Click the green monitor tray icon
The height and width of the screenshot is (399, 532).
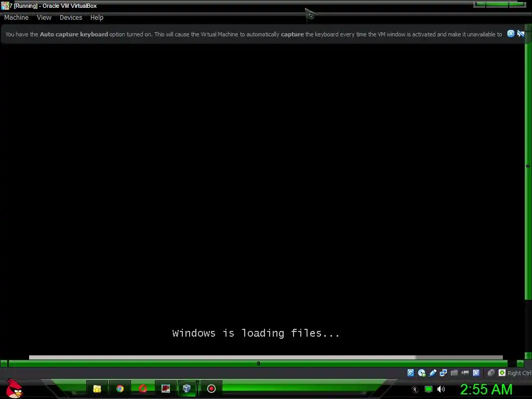(x=429, y=389)
